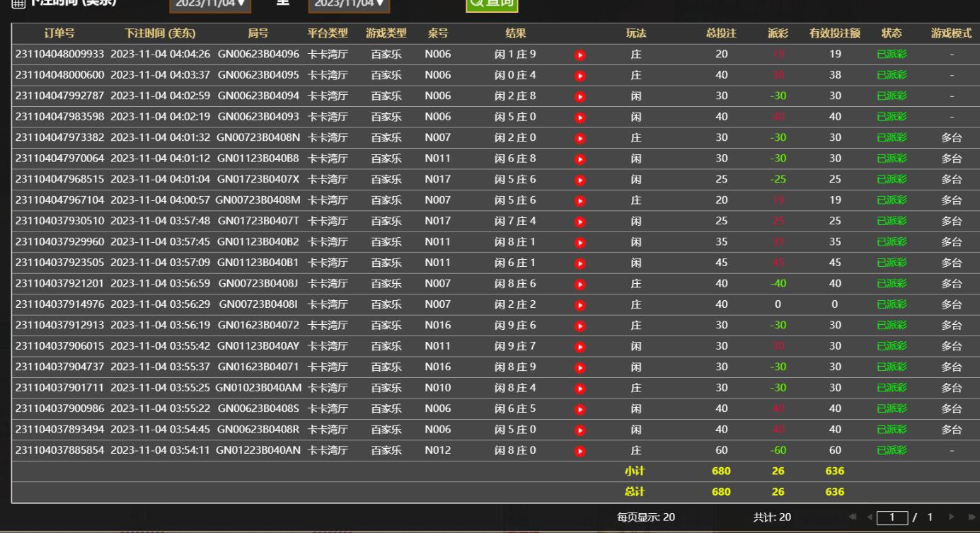Image resolution: width=980 pixels, height=533 pixels.
Task: Jump to the last page of results
Action: (970, 517)
